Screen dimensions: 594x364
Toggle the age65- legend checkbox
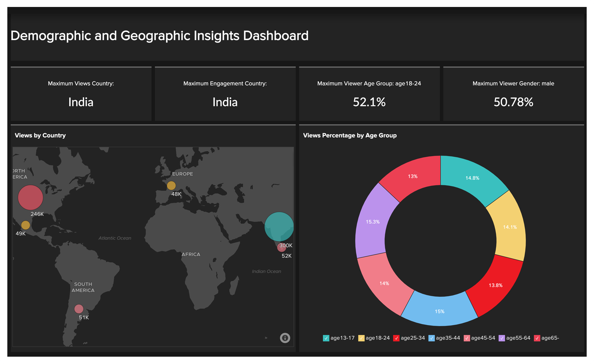(x=537, y=338)
